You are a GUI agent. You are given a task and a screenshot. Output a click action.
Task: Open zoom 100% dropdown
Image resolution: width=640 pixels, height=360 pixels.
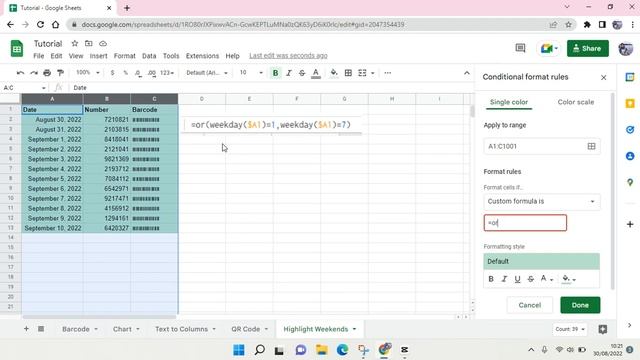(x=88, y=73)
